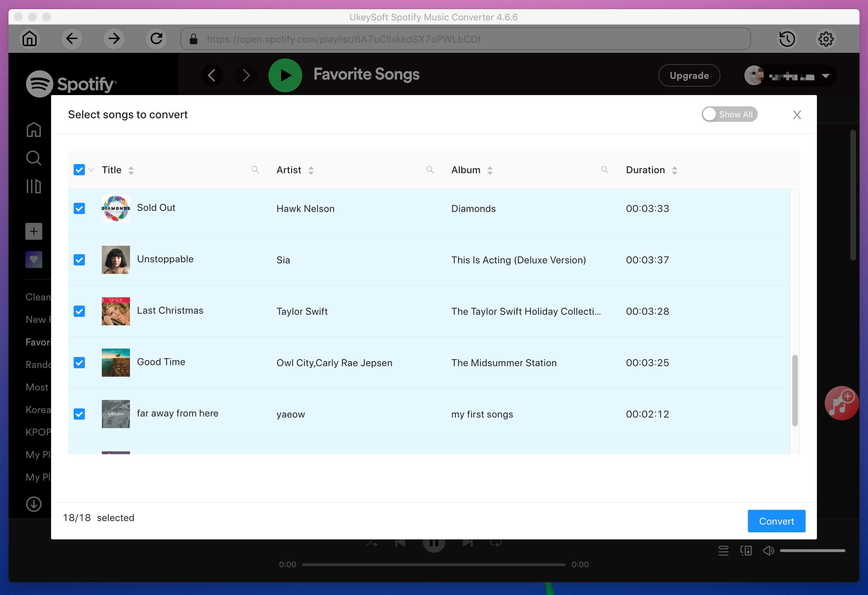Screen dimensions: 868x595
Task: Select the Most playlist in sidebar
Action: 37,387
